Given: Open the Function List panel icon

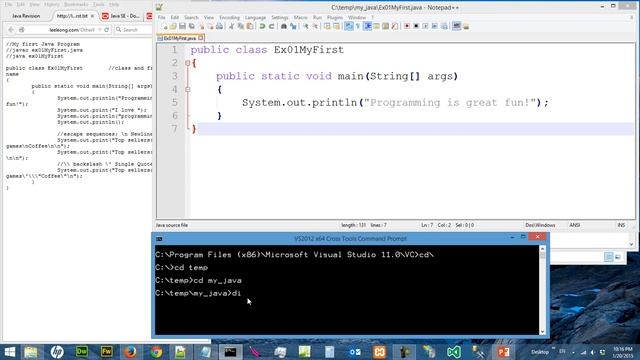Looking at the screenshot, I should [x=395, y=26].
